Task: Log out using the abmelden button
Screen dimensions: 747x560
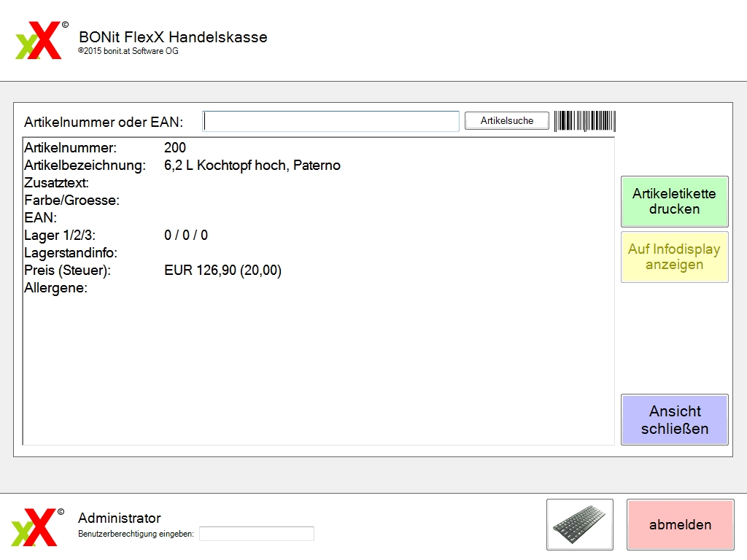Action: (681, 524)
